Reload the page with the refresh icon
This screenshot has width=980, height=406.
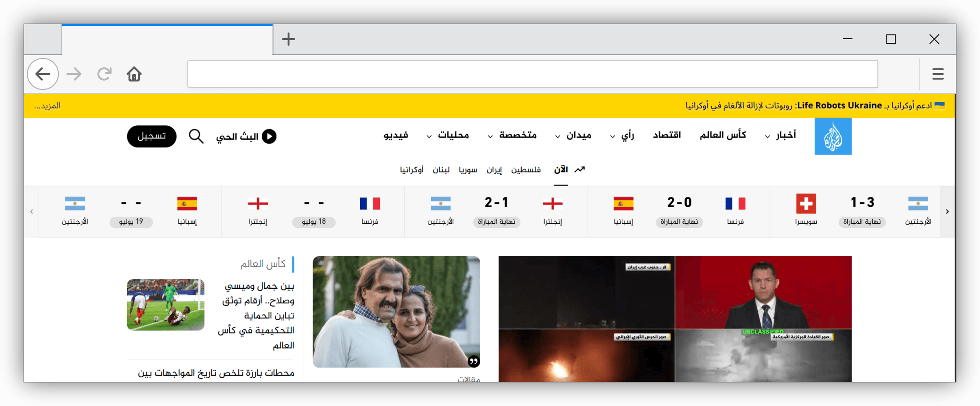point(104,74)
